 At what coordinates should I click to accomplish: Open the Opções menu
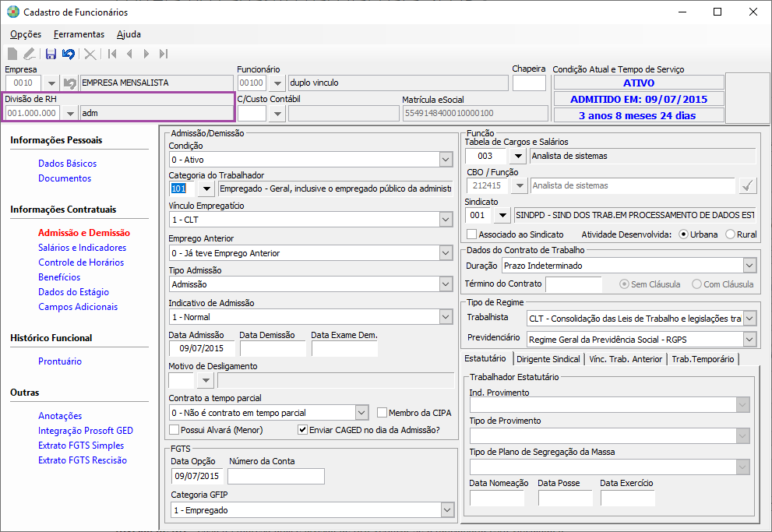pos(26,34)
